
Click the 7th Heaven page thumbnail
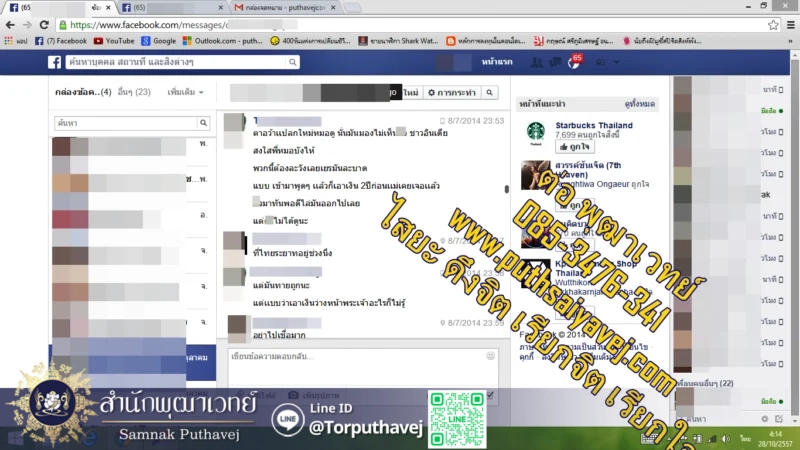pyautogui.click(x=536, y=175)
